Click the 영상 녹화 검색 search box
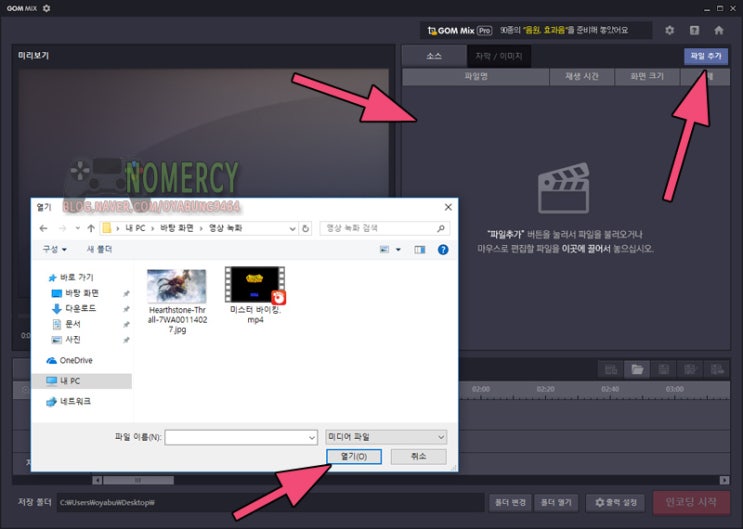This screenshot has width=743, height=529. click(x=384, y=228)
